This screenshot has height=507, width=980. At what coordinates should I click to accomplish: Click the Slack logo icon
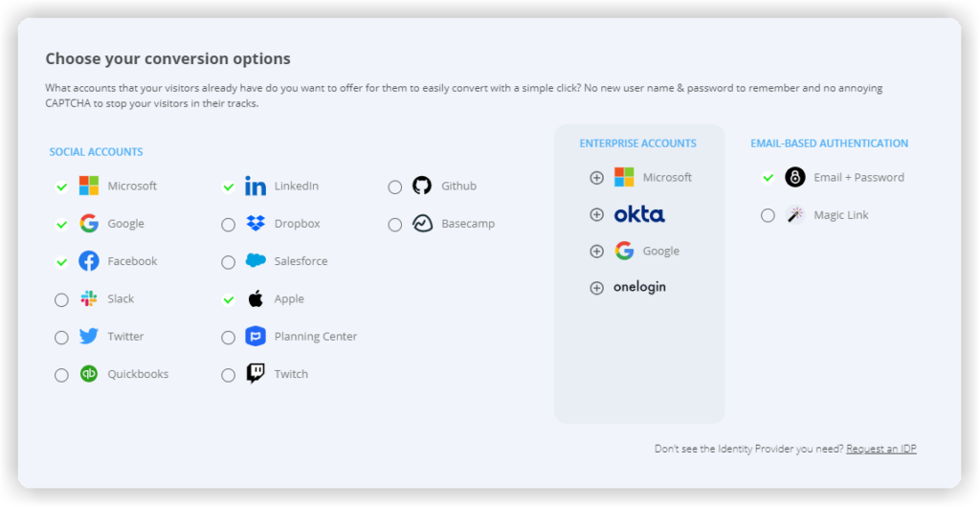[x=89, y=298]
